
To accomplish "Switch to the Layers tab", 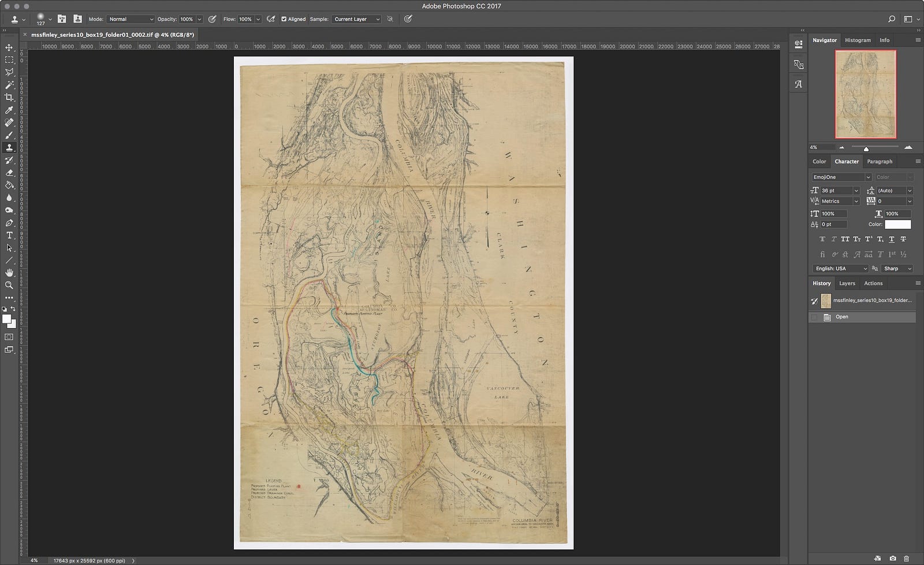I will pyautogui.click(x=847, y=284).
